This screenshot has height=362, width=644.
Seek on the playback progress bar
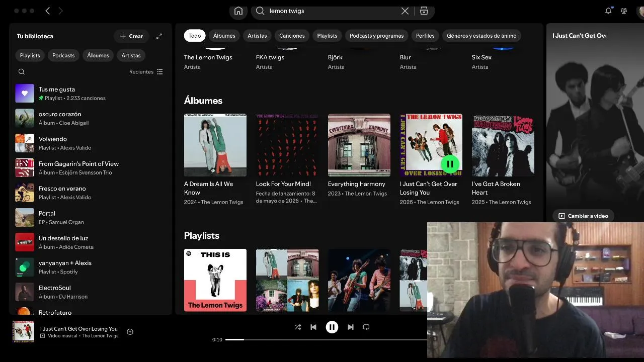point(326,339)
